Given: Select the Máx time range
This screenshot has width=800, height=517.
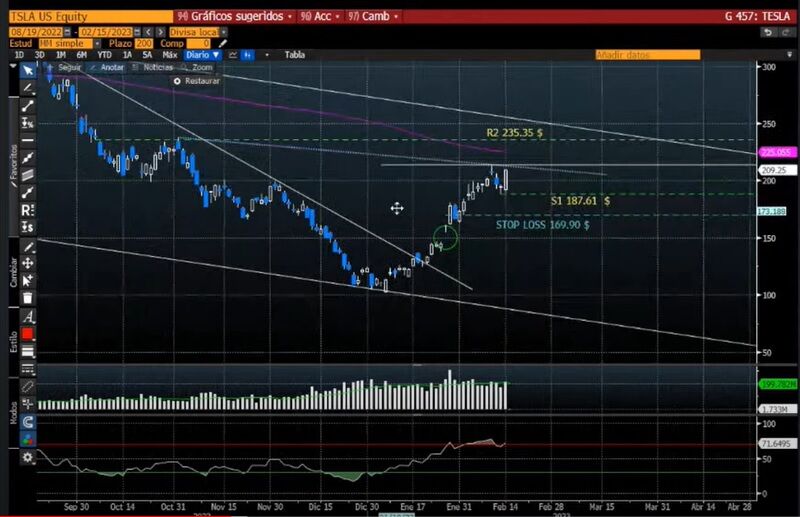Looking at the screenshot, I should (x=170, y=55).
